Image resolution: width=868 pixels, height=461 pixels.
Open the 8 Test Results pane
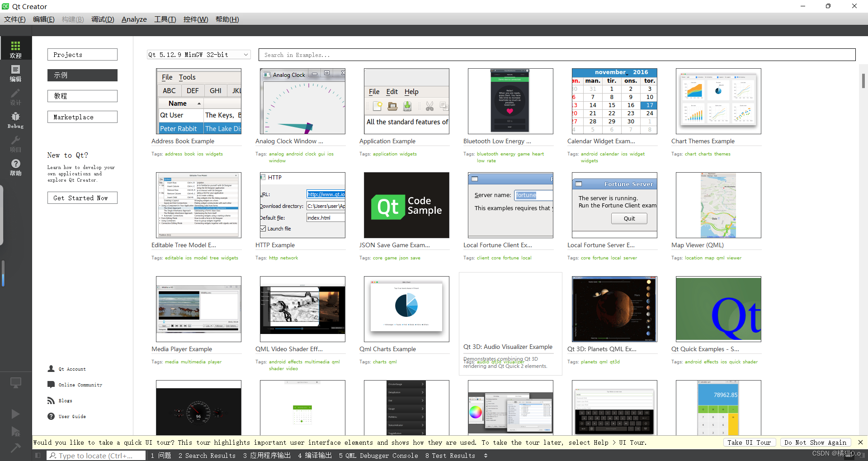[450, 456]
